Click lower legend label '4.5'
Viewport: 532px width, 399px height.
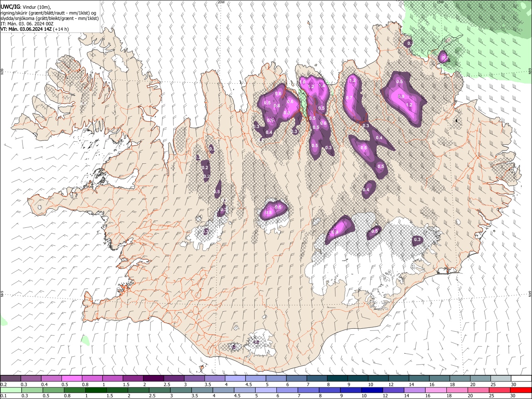point(237,396)
